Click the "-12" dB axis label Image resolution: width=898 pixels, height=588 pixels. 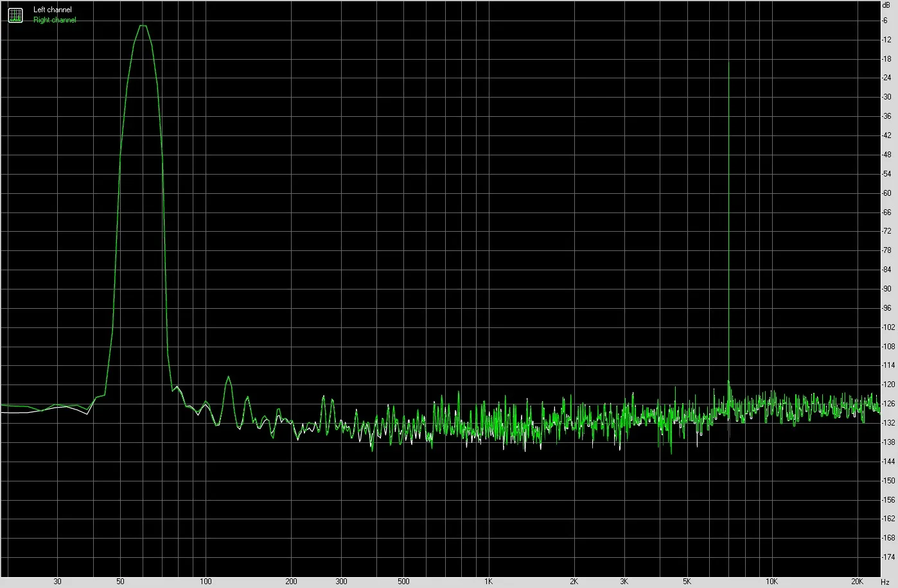[886, 40]
